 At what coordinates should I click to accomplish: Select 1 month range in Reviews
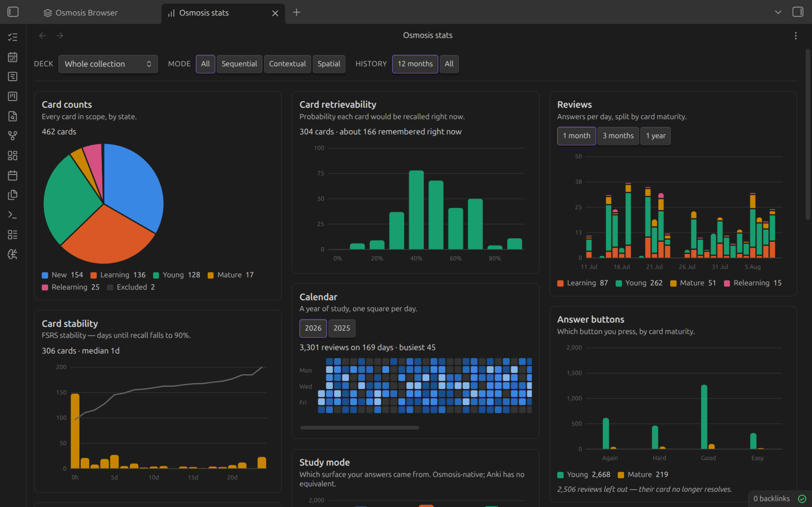(x=576, y=136)
